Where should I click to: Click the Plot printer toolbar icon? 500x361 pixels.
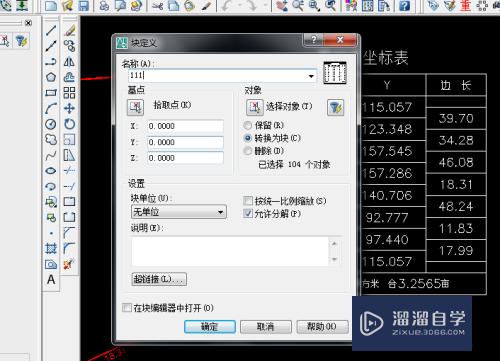click(104, 6)
